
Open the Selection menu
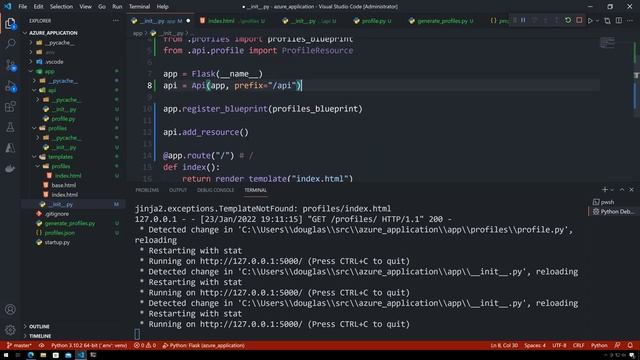(61, 7)
